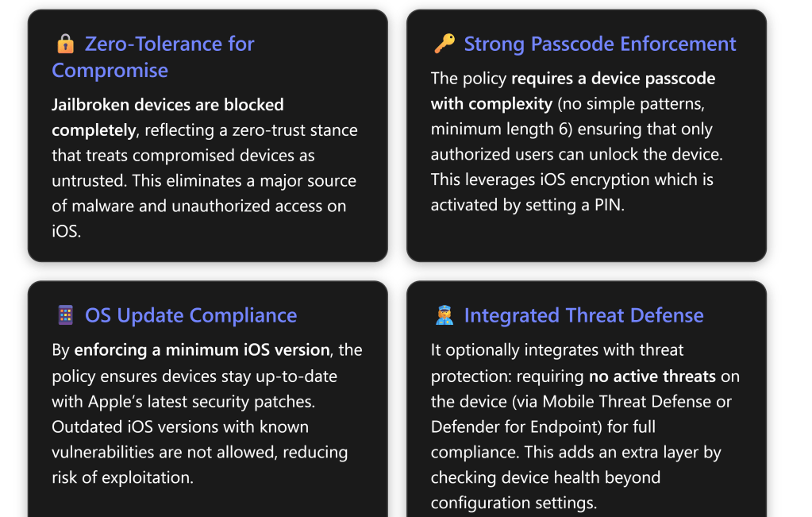Click the key icon beside Strong Passcode Enforcement
Viewport: 812px width, 517px height.
[444, 44]
